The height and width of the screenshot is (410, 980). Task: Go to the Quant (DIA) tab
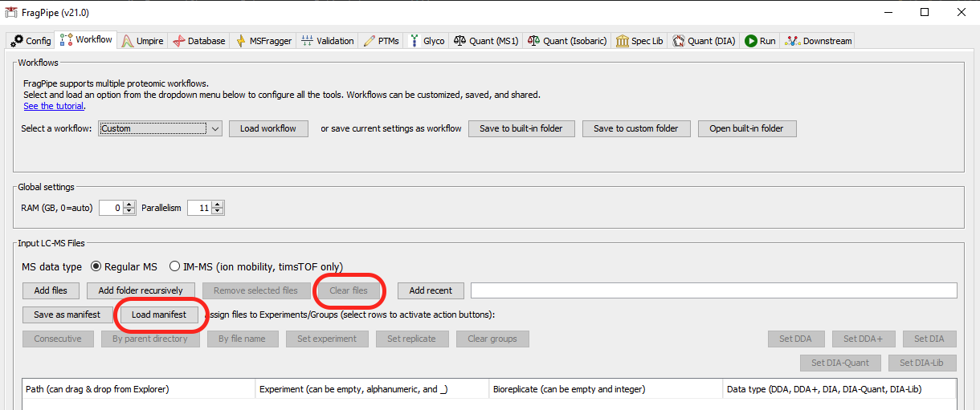point(704,41)
